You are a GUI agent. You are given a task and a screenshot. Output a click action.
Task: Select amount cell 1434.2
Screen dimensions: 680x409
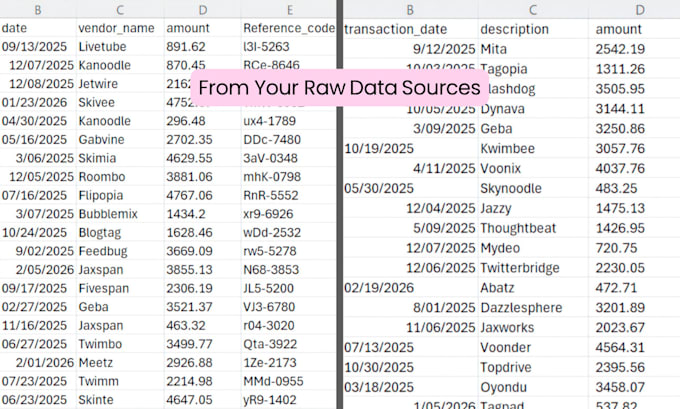(203, 214)
